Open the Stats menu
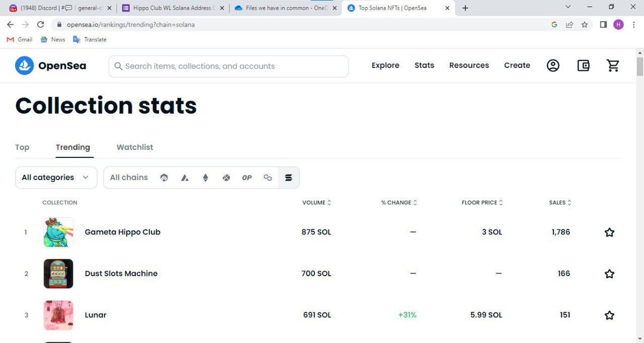Image resolution: width=644 pixels, height=343 pixels. pyautogui.click(x=424, y=65)
